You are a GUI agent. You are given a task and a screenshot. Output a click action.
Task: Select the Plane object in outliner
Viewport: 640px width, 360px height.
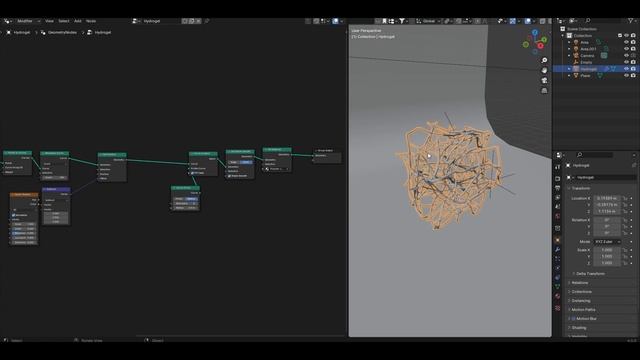(x=585, y=76)
